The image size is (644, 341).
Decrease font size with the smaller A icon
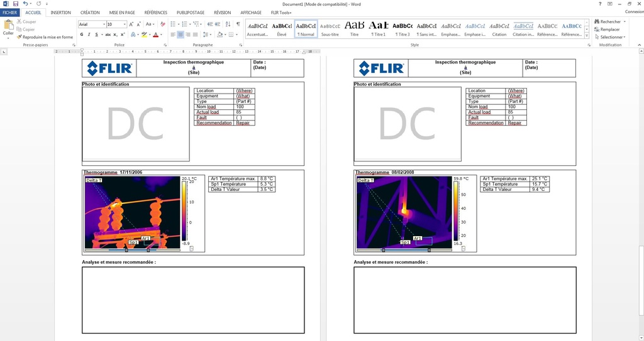click(x=139, y=24)
